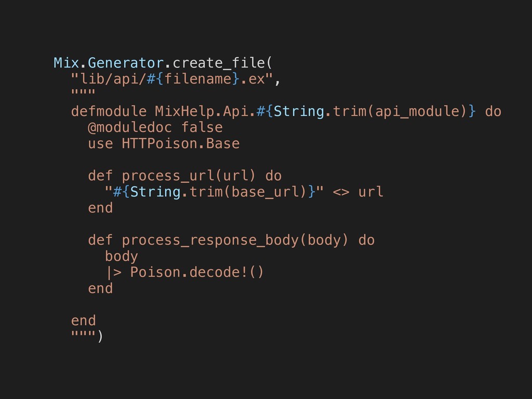Click the Generator module name
Viewport: 532px width, 399px height.
pos(126,63)
